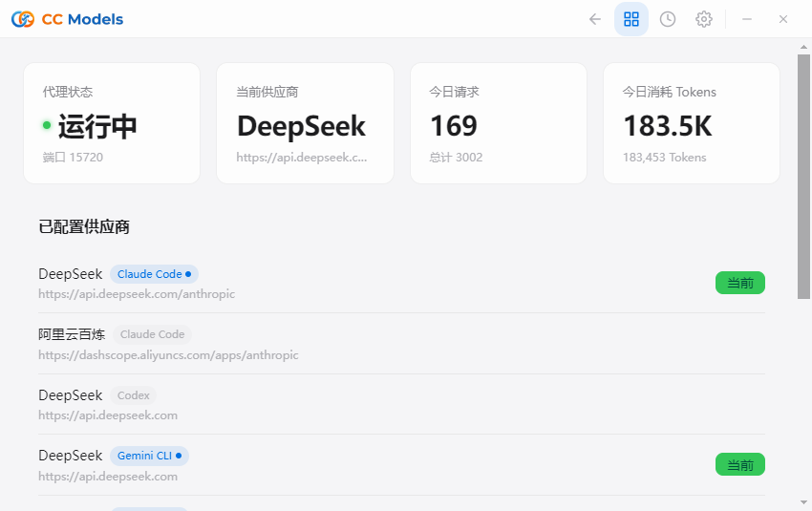This screenshot has height=511, width=812.
Task: Click the vertical scrollbar thumb
Action: point(803,176)
